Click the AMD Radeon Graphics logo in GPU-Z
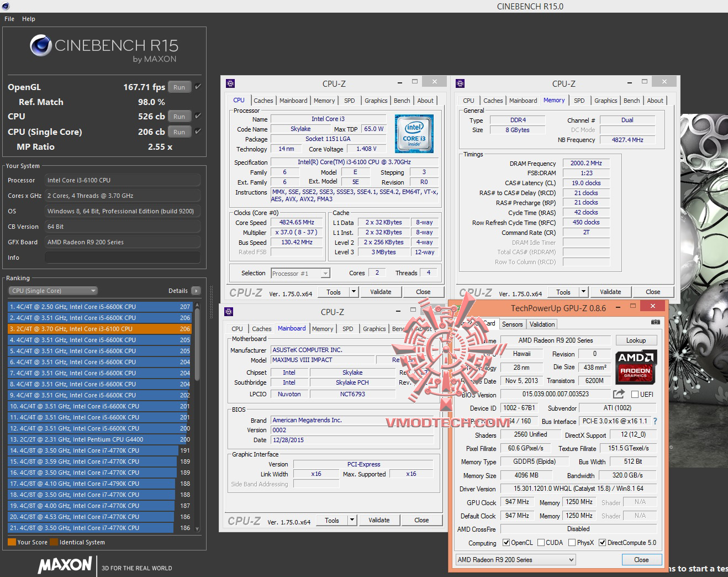This screenshot has height=577, width=728. (x=635, y=366)
